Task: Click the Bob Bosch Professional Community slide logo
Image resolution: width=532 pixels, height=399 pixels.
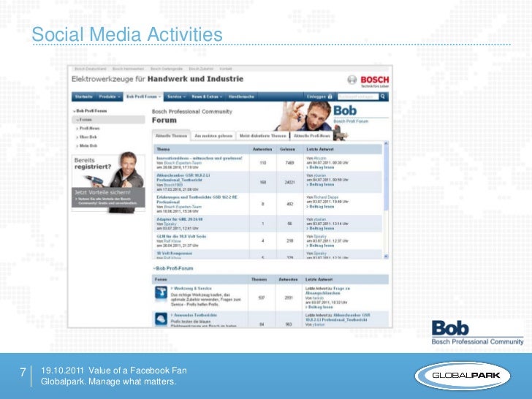Action: 477,332
